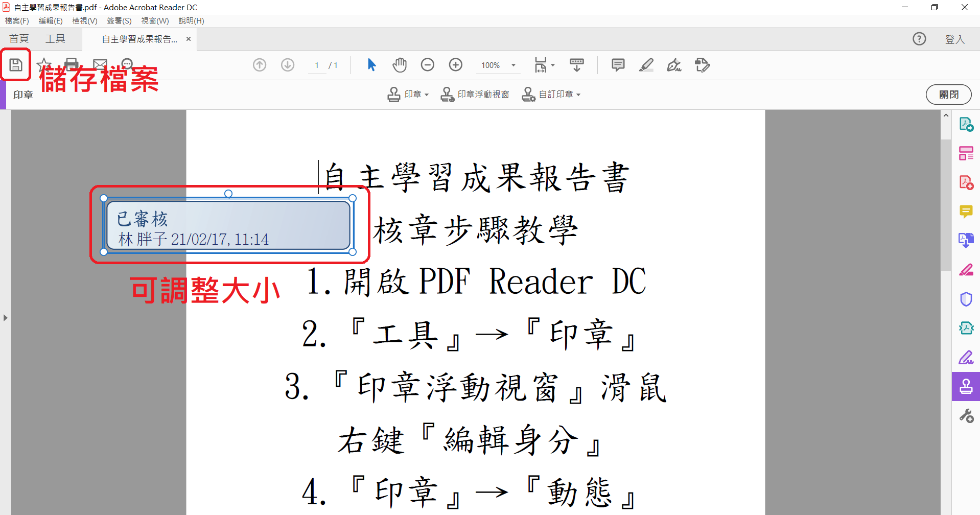Expand the 印章 stamp dropdown

tap(408, 95)
